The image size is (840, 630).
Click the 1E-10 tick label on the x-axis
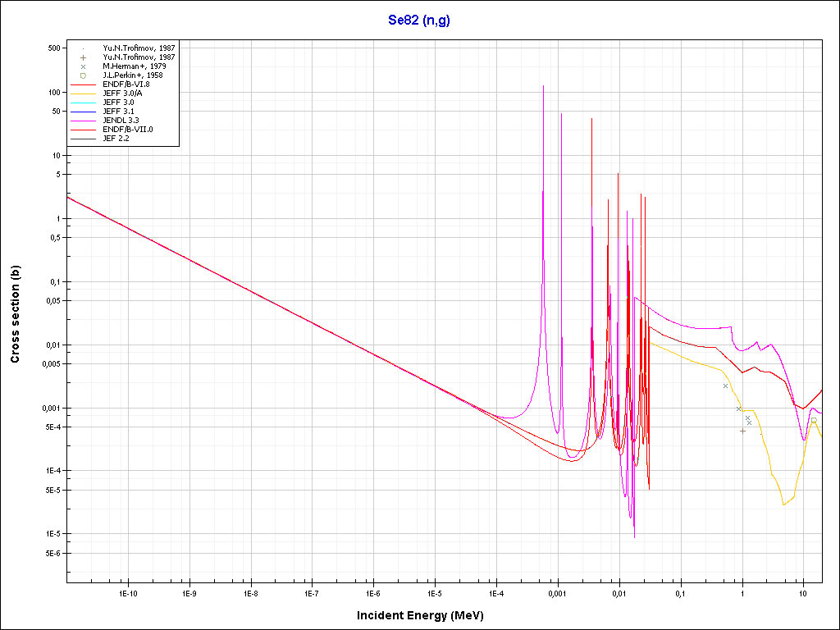click(127, 592)
